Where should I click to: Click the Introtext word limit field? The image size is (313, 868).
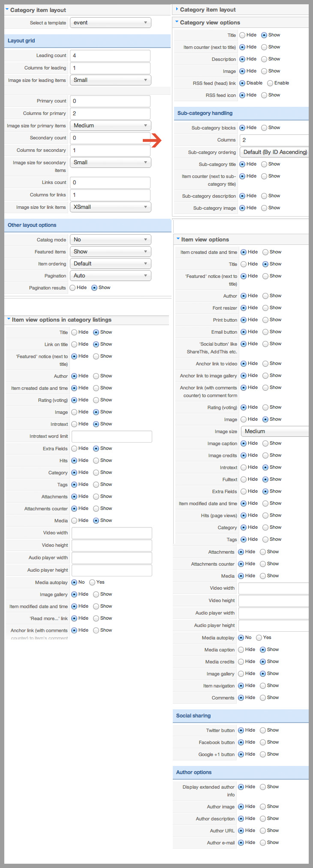pos(111,437)
